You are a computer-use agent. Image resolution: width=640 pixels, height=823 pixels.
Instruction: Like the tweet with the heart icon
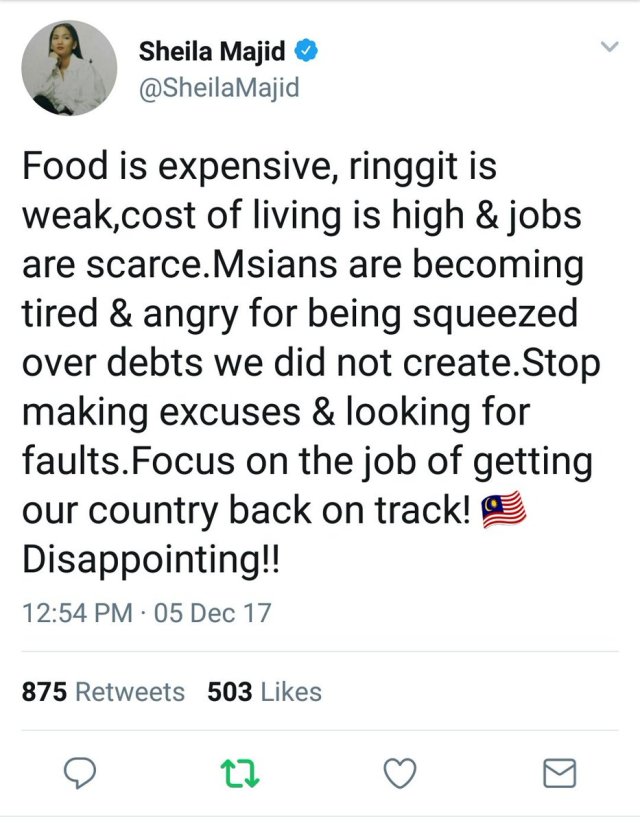tap(401, 772)
